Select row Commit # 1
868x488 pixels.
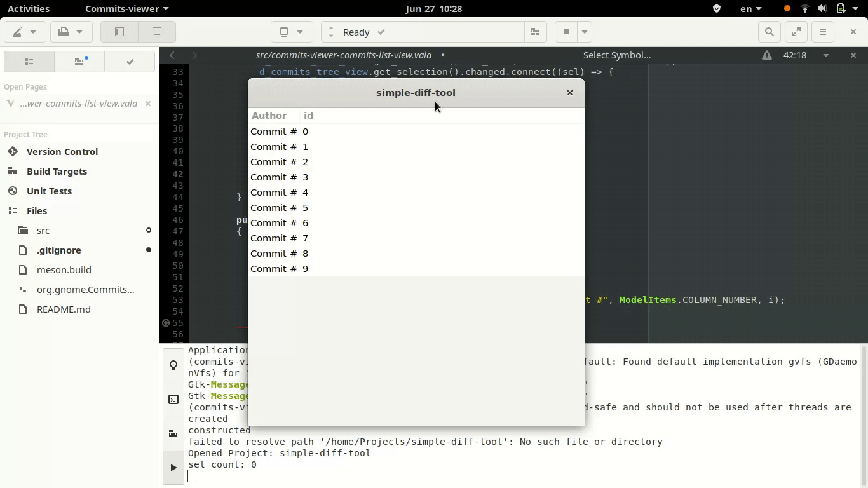pyautogui.click(x=416, y=147)
